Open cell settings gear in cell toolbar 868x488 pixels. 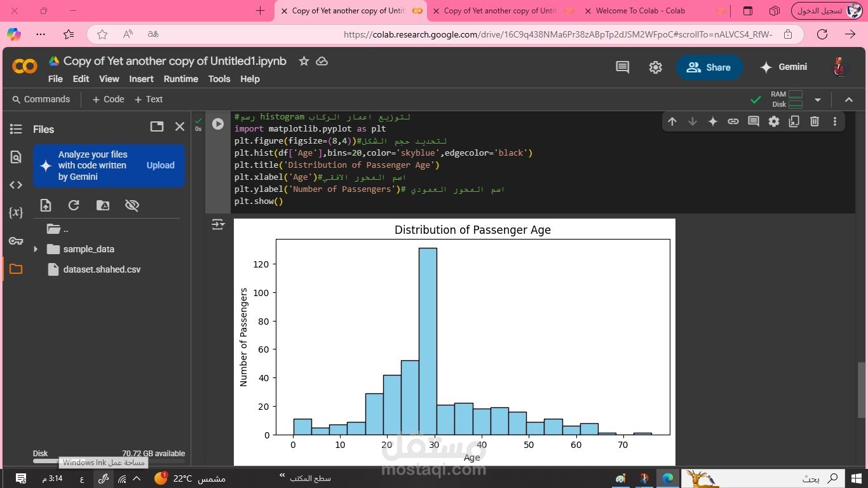[x=774, y=121]
